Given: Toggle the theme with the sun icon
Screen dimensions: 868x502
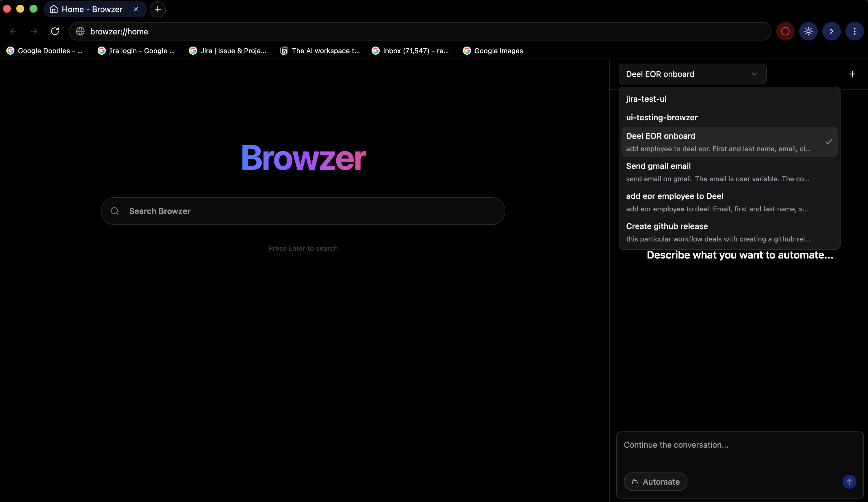Looking at the screenshot, I should tap(808, 31).
